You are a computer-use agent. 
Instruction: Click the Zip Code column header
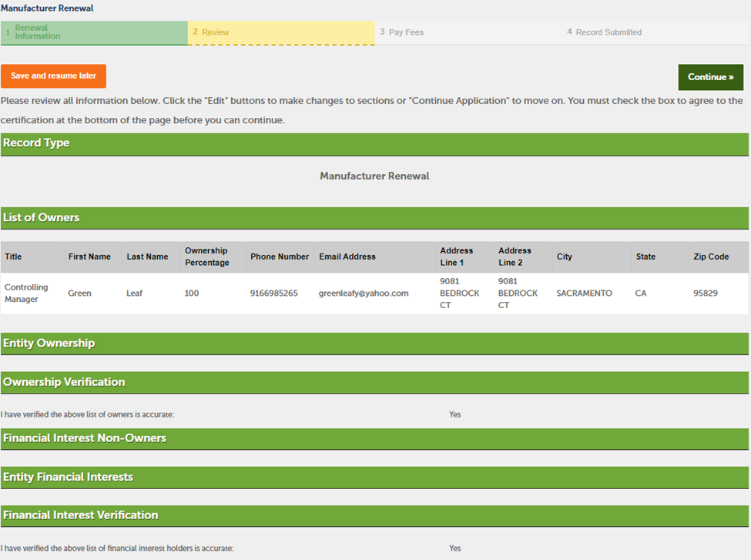pyautogui.click(x=710, y=257)
